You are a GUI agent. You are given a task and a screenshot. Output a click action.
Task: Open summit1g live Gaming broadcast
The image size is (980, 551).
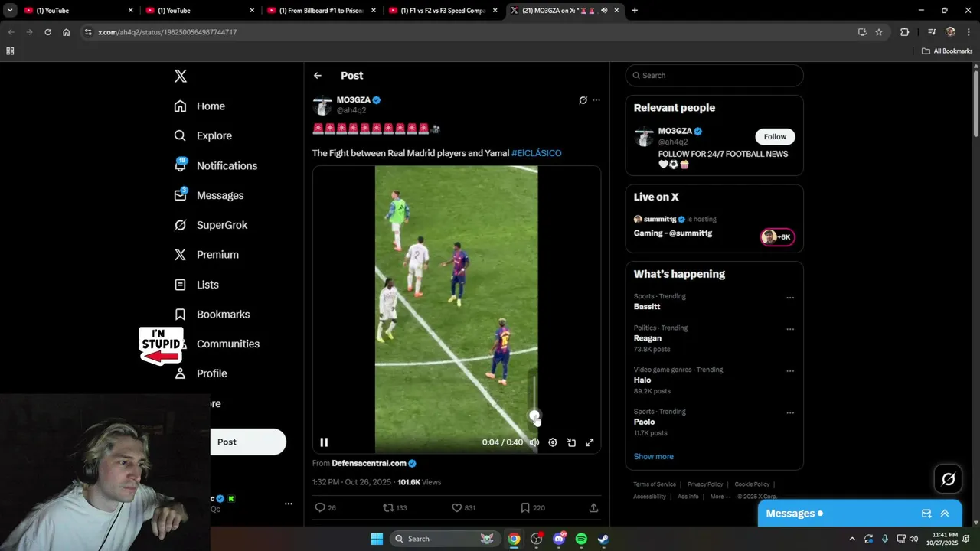(x=714, y=227)
